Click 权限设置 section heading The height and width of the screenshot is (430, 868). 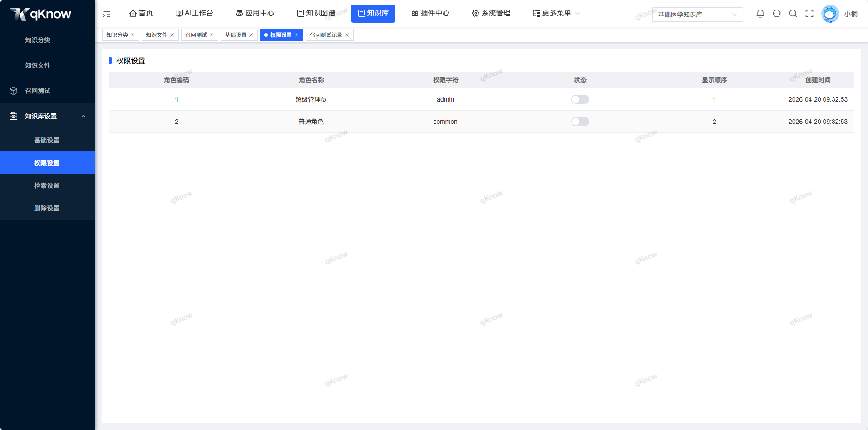[x=131, y=60]
